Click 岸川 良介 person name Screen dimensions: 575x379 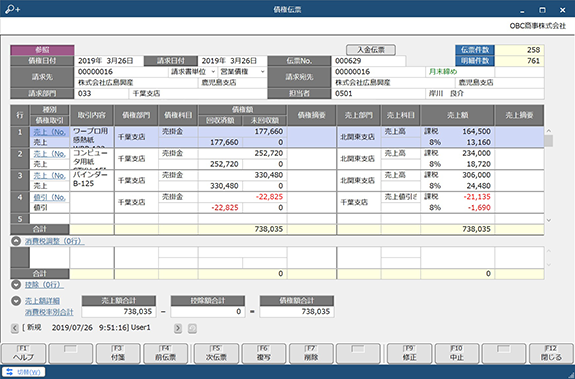point(446,93)
